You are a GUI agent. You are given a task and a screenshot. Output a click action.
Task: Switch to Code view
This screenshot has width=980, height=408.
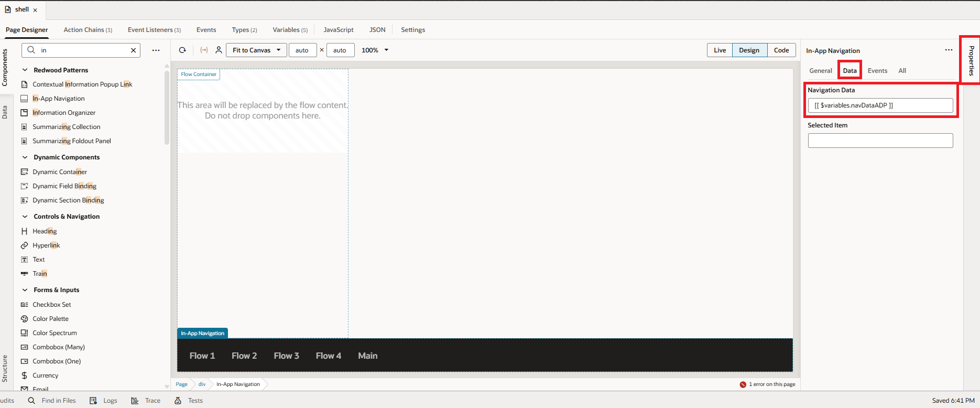[x=781, y=50]
